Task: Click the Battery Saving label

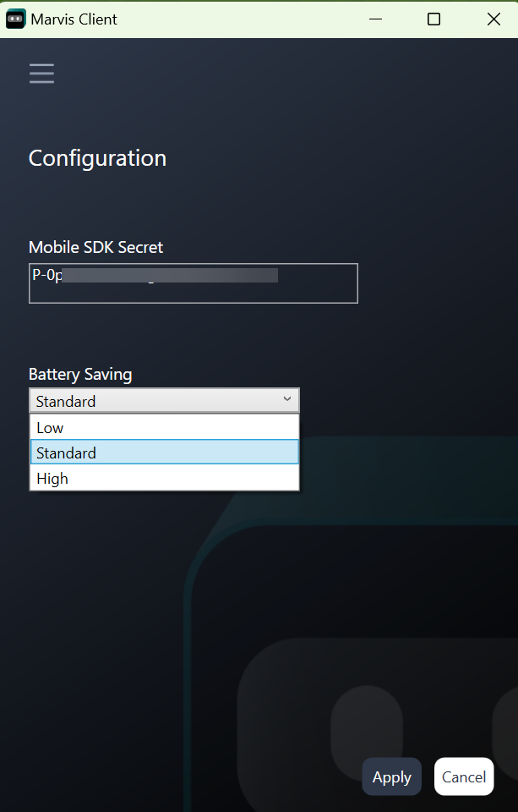Action: point(80,375)
